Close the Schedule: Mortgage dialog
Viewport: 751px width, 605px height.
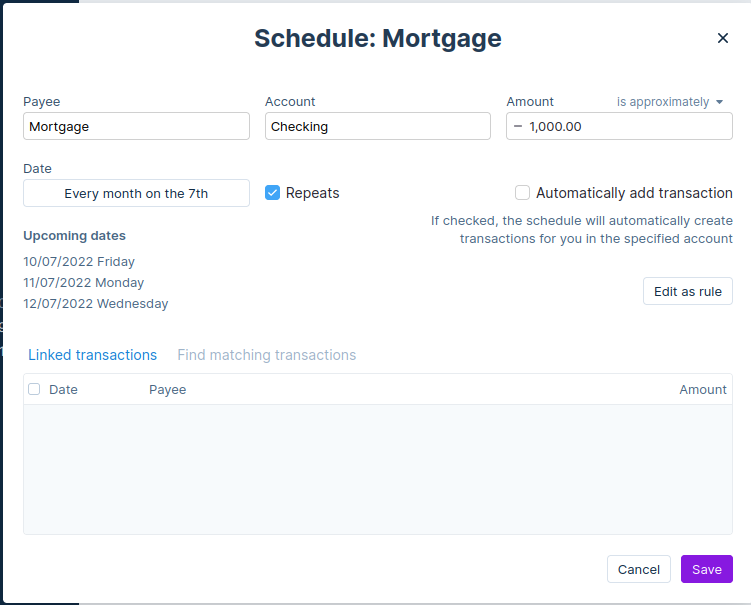pyautogui.click(x=723, y=38)
